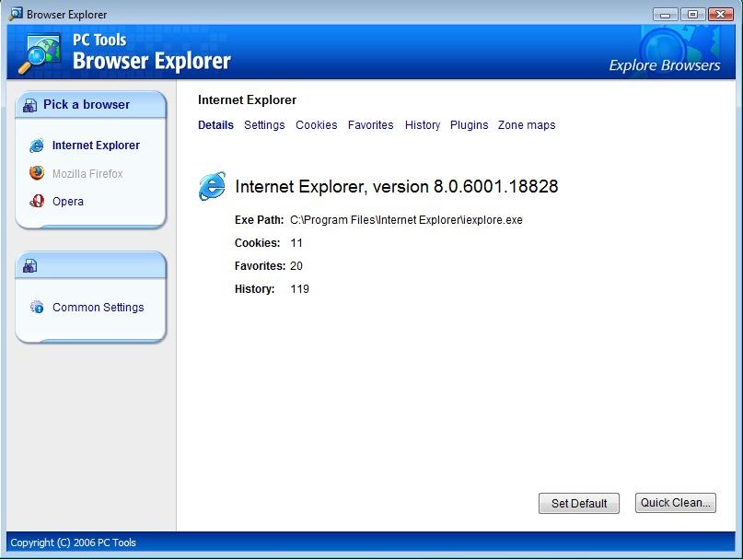Open the Favorites tab
Image resolution: width=743 pixels, height=560 pixels.
(370, 125)
